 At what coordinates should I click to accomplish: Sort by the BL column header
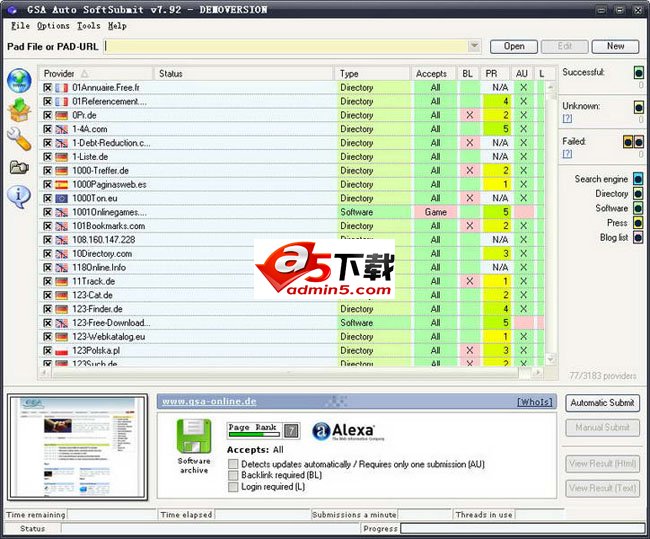468,74
